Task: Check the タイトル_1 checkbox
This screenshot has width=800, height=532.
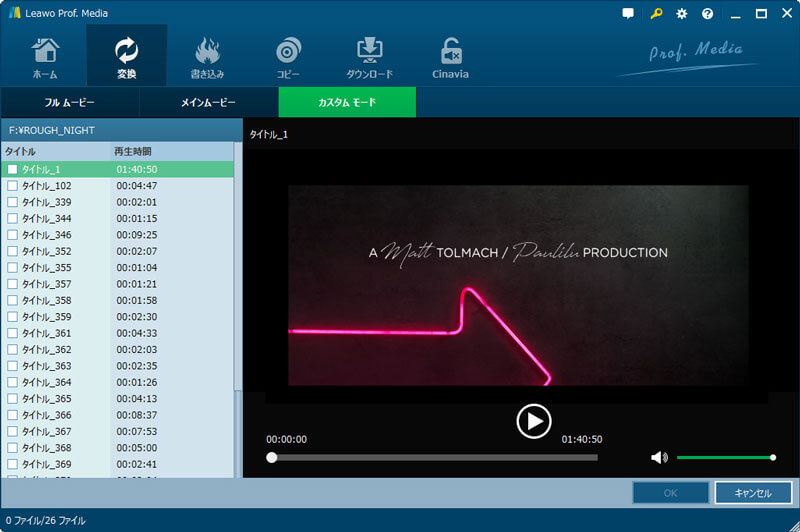Action: [x=13, y=170]
